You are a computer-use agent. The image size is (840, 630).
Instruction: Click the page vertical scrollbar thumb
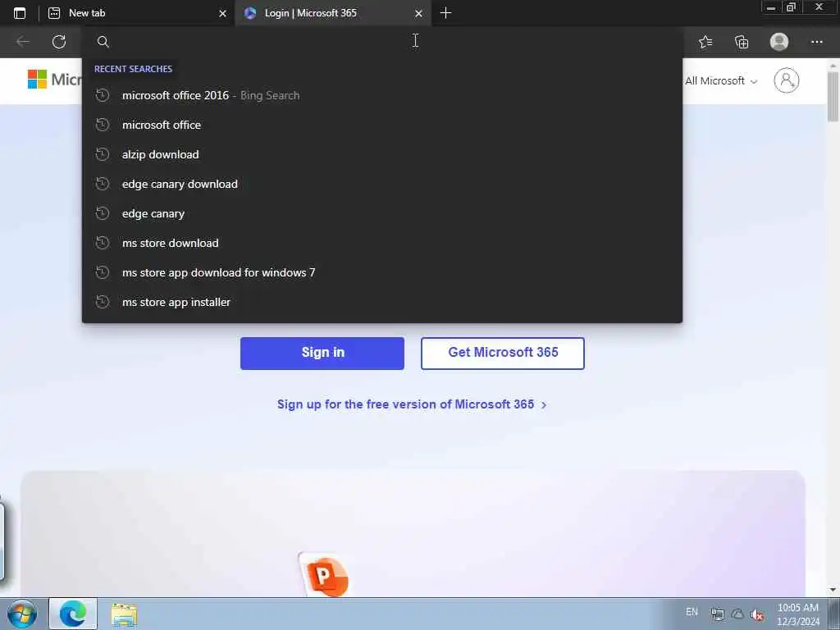833,97
